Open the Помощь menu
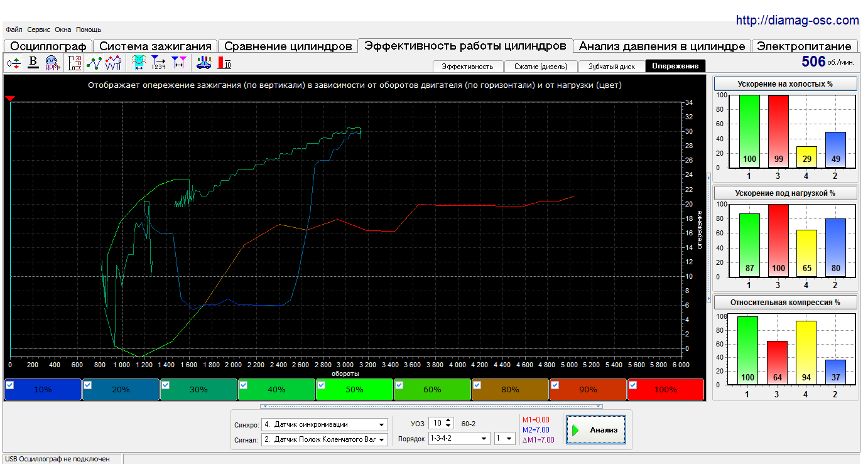 tap(89, 30)
